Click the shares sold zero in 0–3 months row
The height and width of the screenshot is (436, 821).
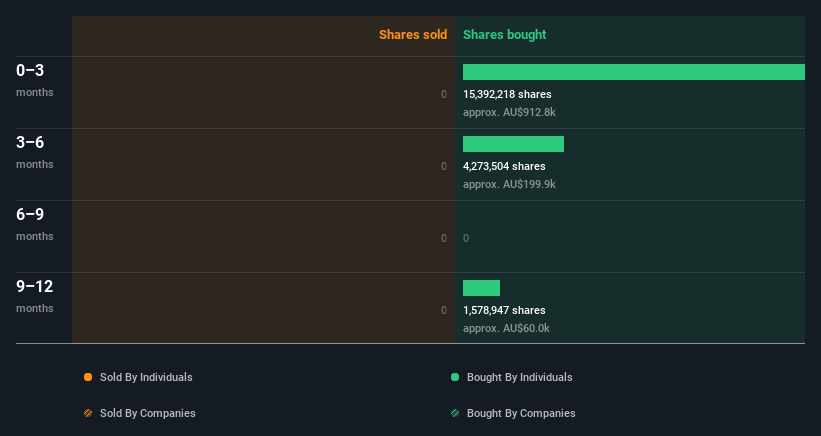(444, 94)
